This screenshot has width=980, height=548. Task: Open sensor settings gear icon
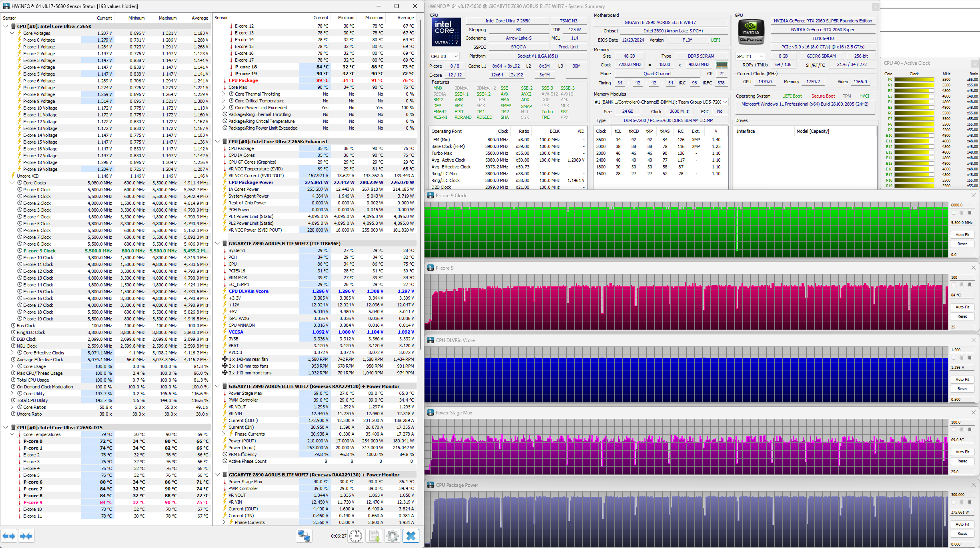coord(393,536)
